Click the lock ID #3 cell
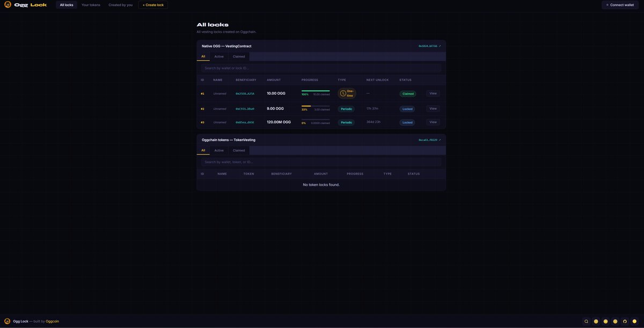Screen dimensions: 644x328 202,122
